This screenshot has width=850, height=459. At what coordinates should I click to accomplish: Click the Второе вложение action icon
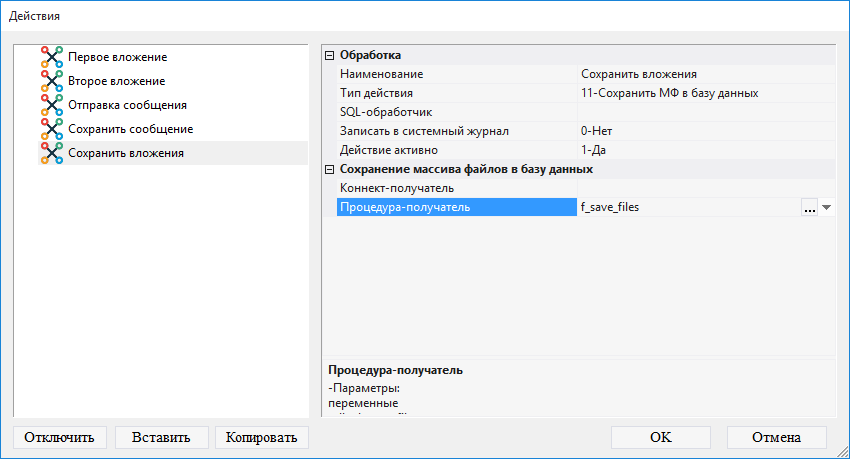[51, 81]
